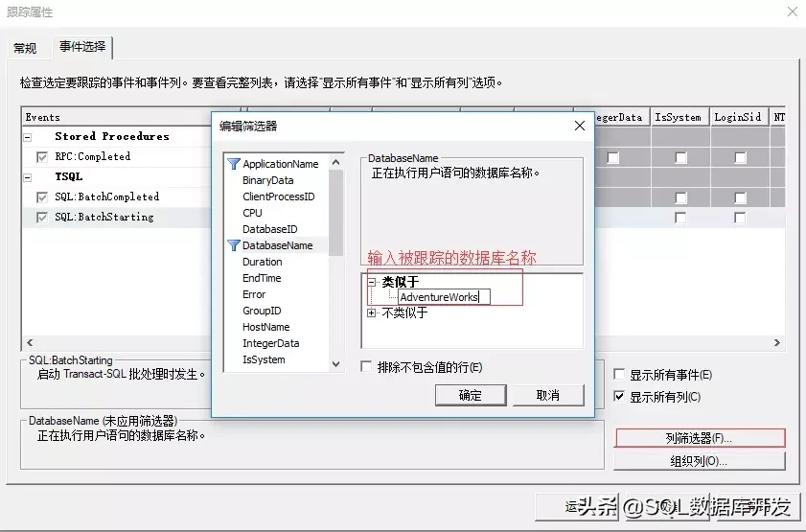Enable 显示所有事件 checkbox
This screenshot has height=532, width=806.
click(x=619, y=374)
